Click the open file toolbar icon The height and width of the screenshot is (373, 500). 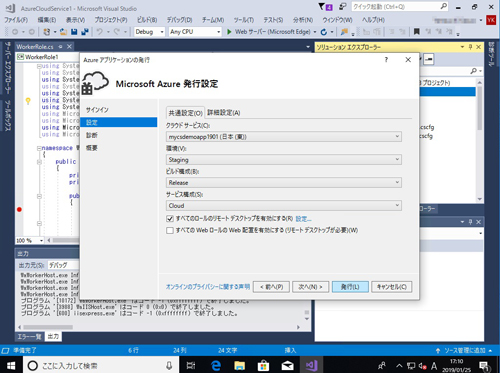click(63, 32)
